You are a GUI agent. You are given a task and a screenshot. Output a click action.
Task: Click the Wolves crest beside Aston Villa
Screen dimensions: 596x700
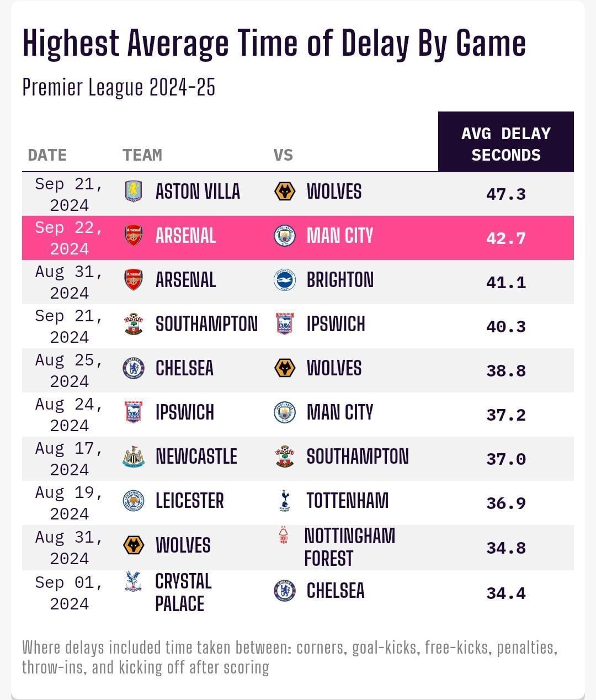click(x=285, y=192)
